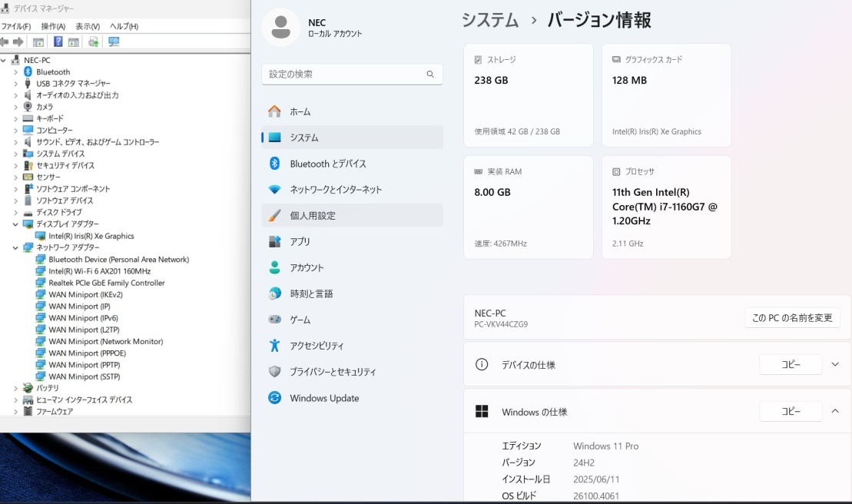
Task: Collapse the ネットワーク アダプター category
Action: coord(15,247)
